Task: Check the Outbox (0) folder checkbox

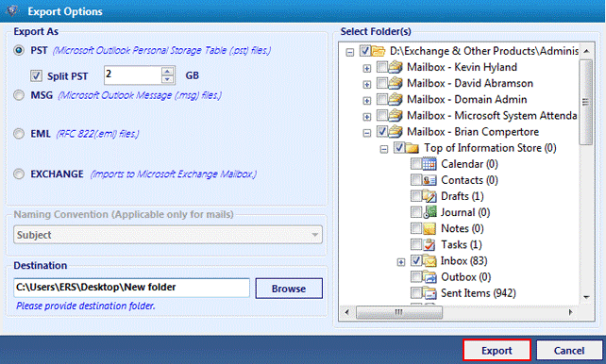Action: pos(416,276)
